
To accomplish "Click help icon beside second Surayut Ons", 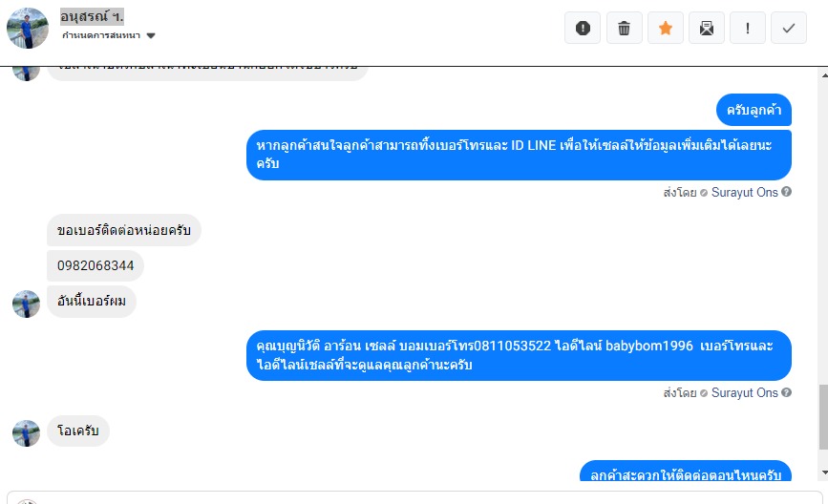I will (786, 392).
